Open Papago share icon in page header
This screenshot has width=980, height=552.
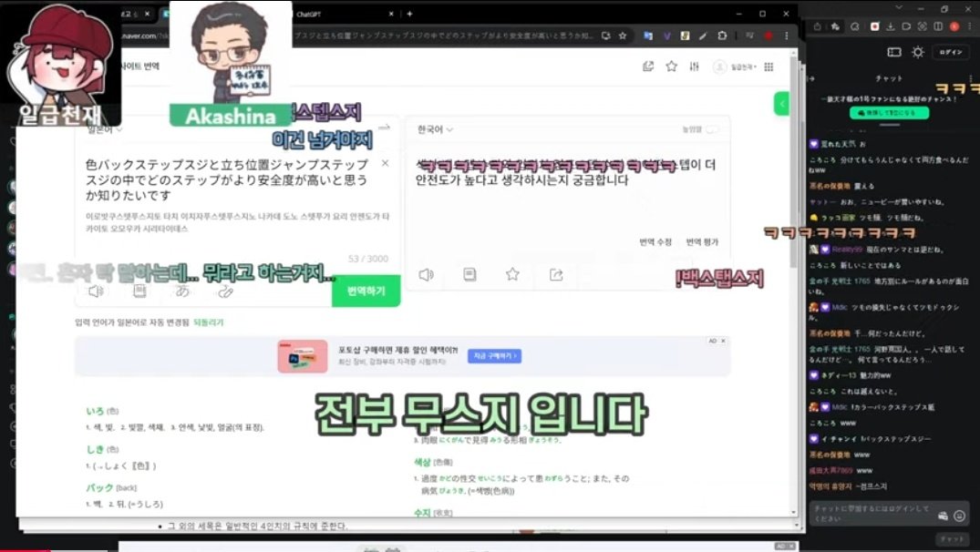(648, 66)
